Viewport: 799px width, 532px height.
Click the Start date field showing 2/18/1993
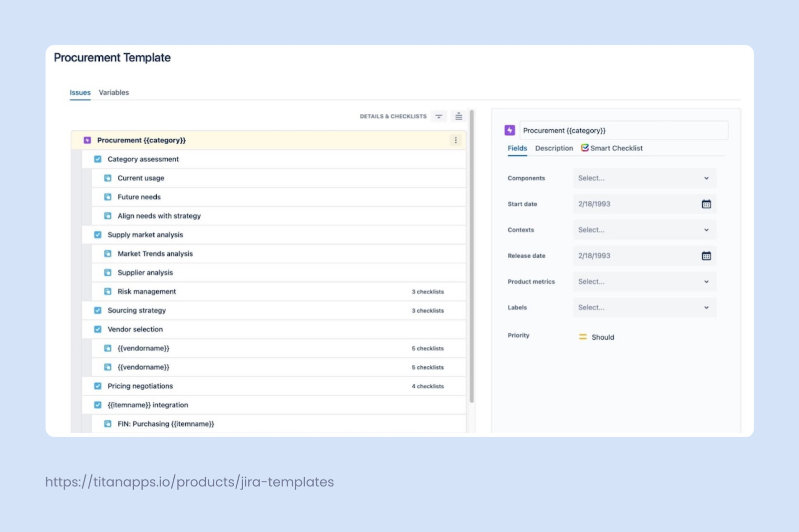(645, 204)
